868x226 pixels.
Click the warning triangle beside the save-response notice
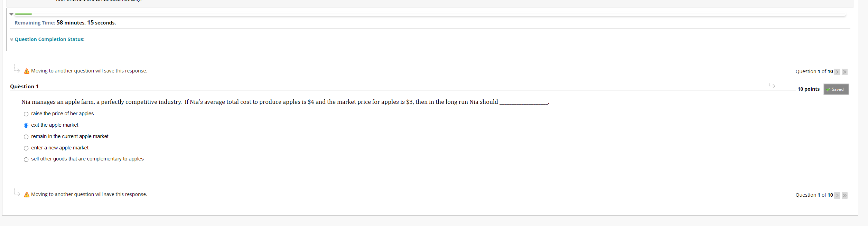26,70
